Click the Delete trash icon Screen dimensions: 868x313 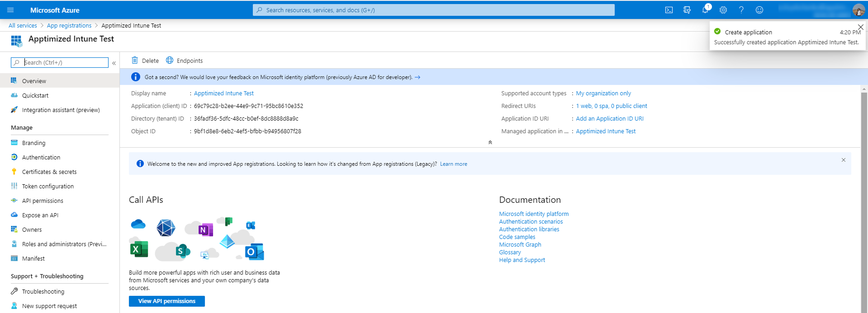click(x=134, y=60)
